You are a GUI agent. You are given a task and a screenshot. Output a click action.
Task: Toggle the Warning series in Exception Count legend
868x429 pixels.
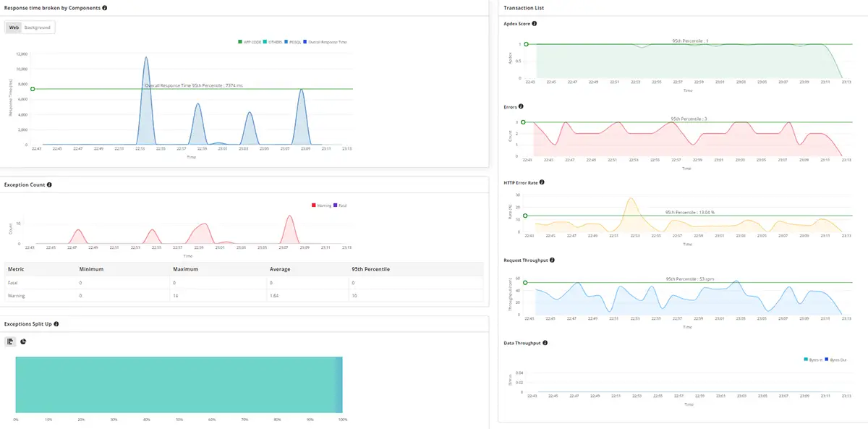(320, 205)
